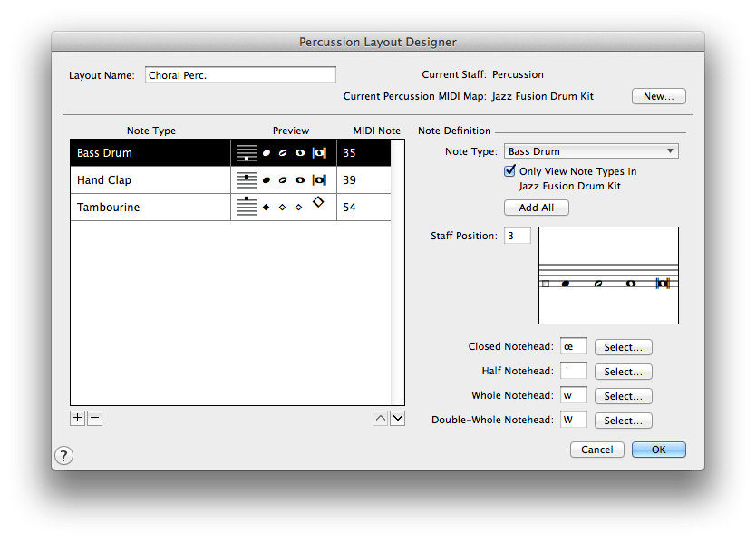Click the Staff Position field
756x542 pixels.
click(x=517, y=236)
